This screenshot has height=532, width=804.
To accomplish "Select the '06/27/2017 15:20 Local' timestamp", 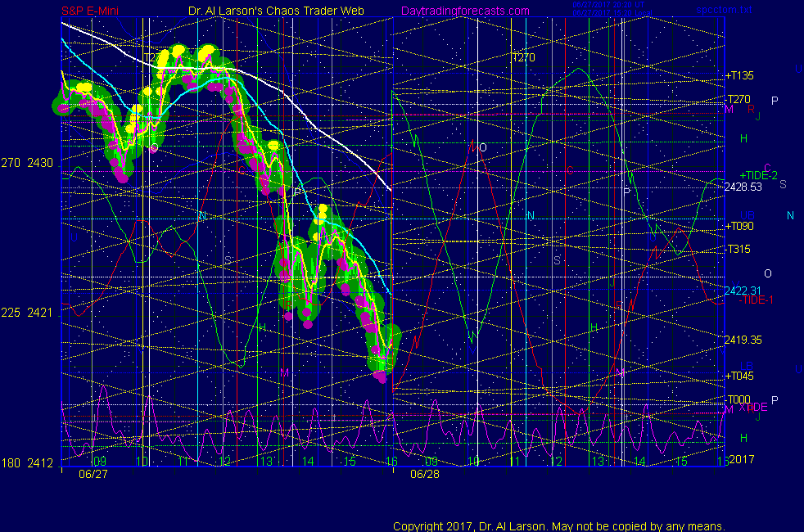I will click(612, 13).
